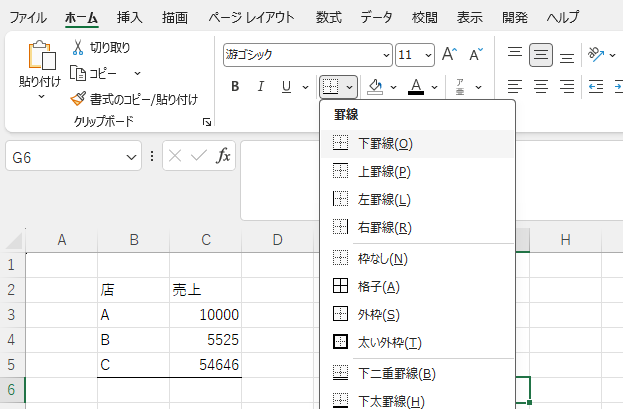623x409 pixels.
Task: Click the Format Painter (書式のコピー/貼り付け) brush
Action: pos(78,99)
